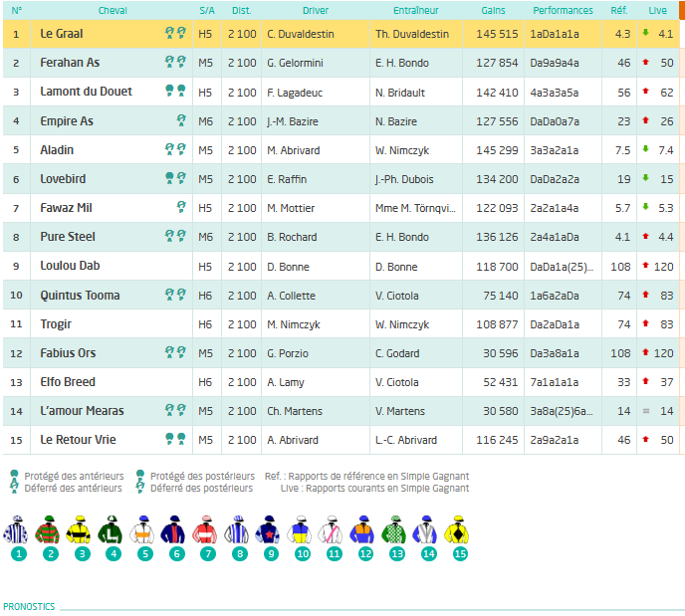This screenshot has height=616, width=685.
Task: Select the green jockey silks numbered 4
Action: [x=111, y=530]
